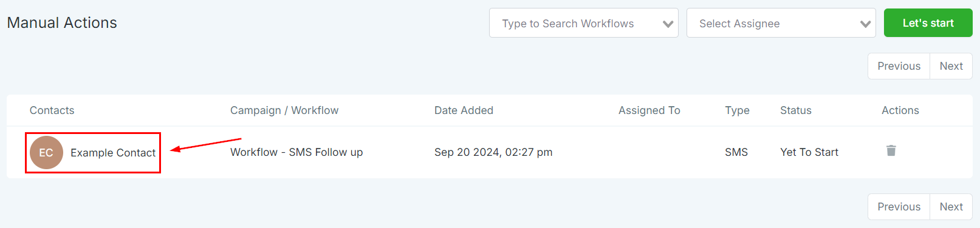
Task: Click the Yet To Start status
Action: point(809,152)
